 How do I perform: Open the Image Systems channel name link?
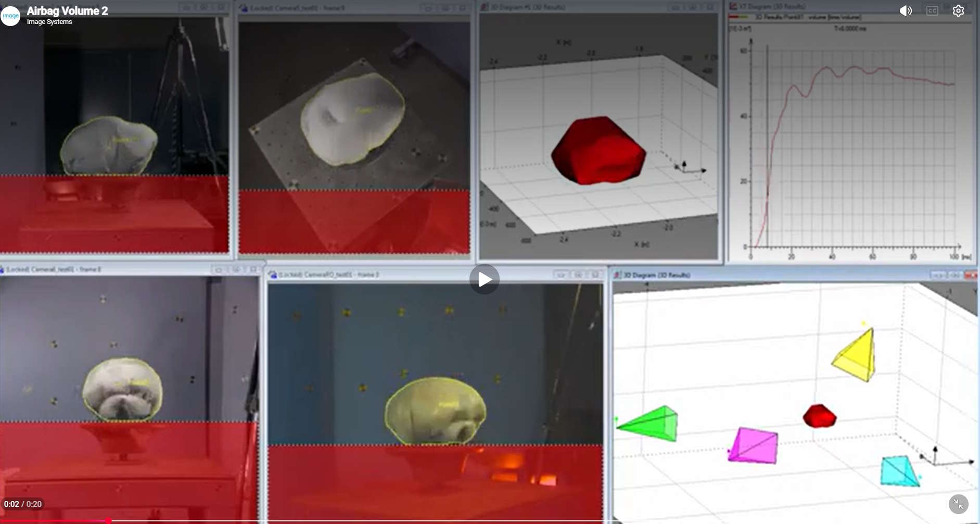(49, 22)
